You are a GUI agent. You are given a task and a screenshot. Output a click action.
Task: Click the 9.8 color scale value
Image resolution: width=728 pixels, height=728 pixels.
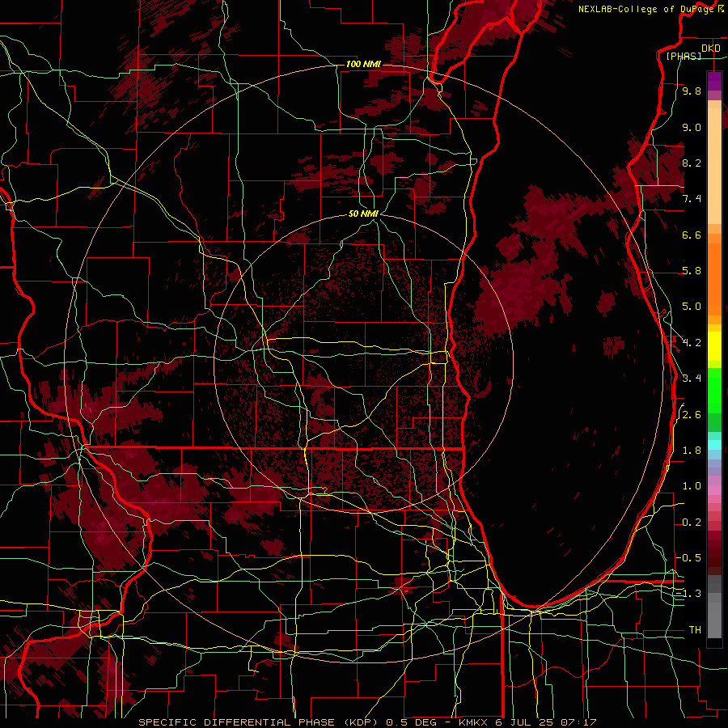(x=692, y=91)
